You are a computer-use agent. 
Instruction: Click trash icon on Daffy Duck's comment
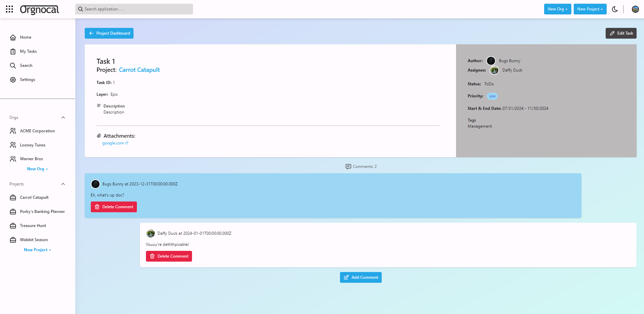[152, 256]
